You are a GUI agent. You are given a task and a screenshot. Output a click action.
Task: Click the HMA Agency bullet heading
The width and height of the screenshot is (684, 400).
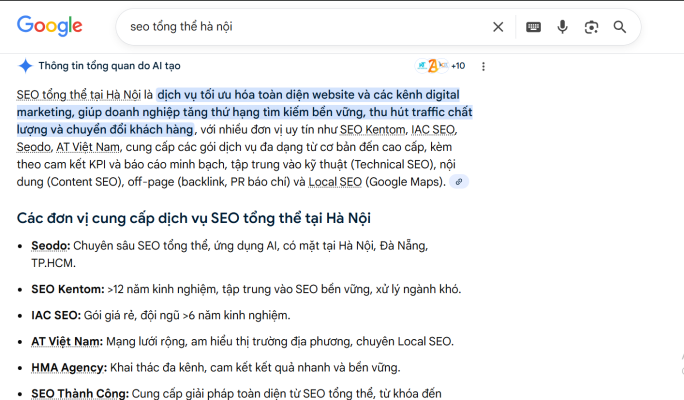pos(68,368)
